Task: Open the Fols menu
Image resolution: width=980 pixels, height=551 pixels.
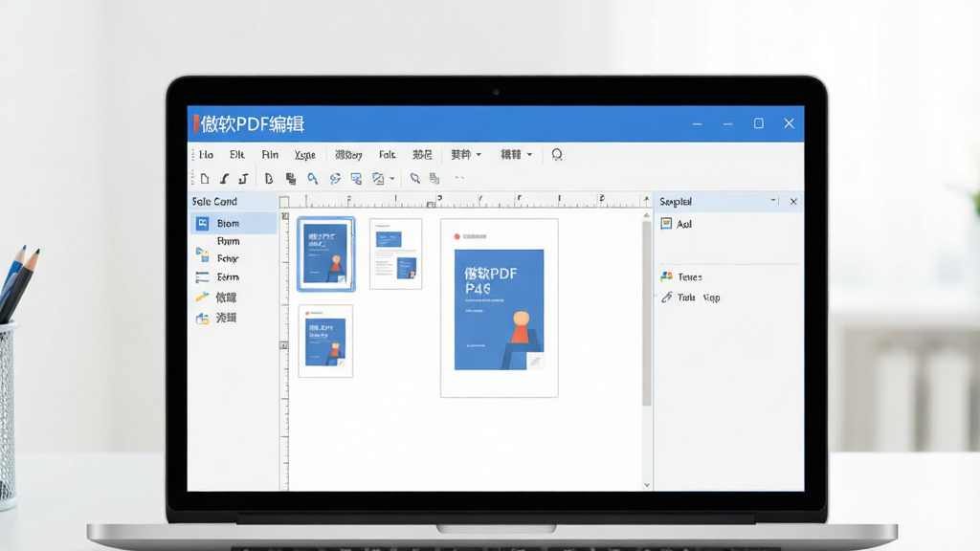Action: coord(387,154)
